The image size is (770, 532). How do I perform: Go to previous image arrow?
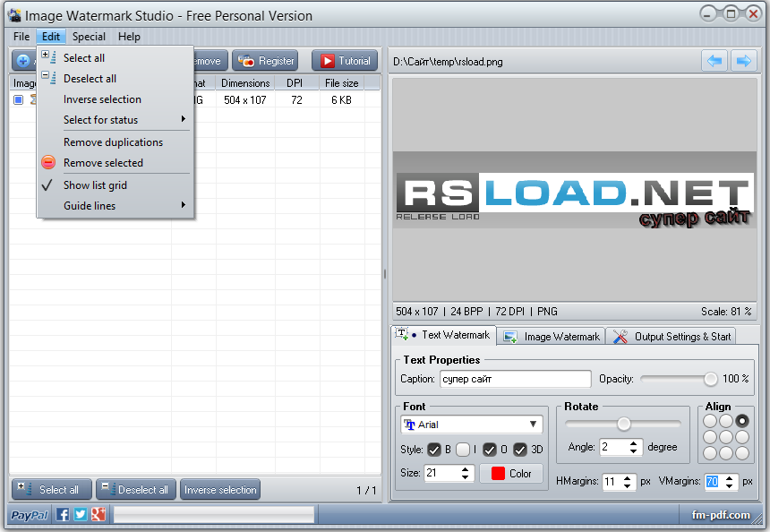[x=714, y=61]
